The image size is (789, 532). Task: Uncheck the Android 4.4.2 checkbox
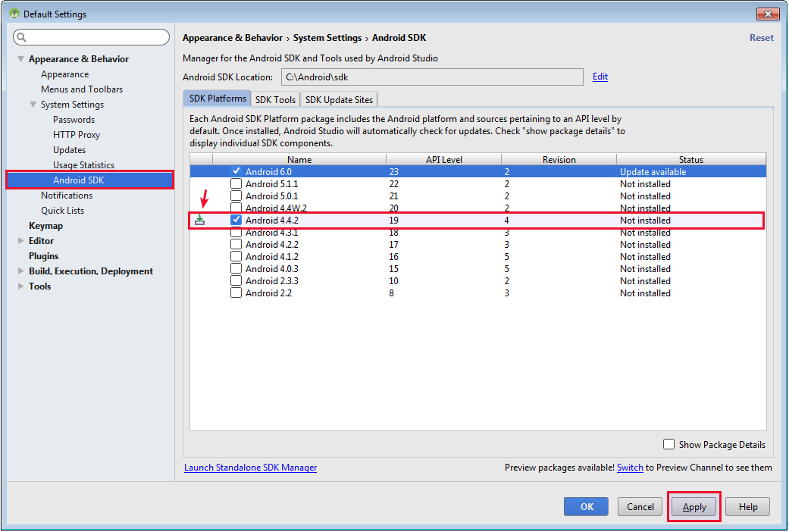coord(236,220)
